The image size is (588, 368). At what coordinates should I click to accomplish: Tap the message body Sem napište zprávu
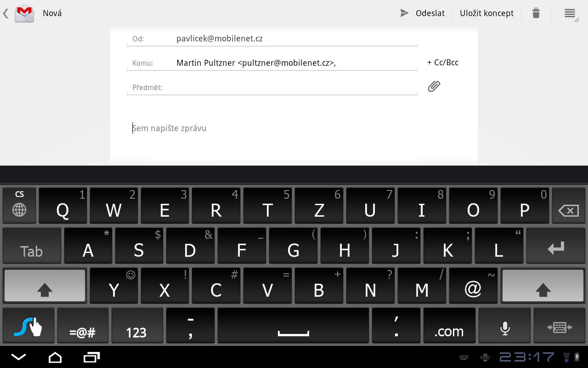click(x=170, y=128)
